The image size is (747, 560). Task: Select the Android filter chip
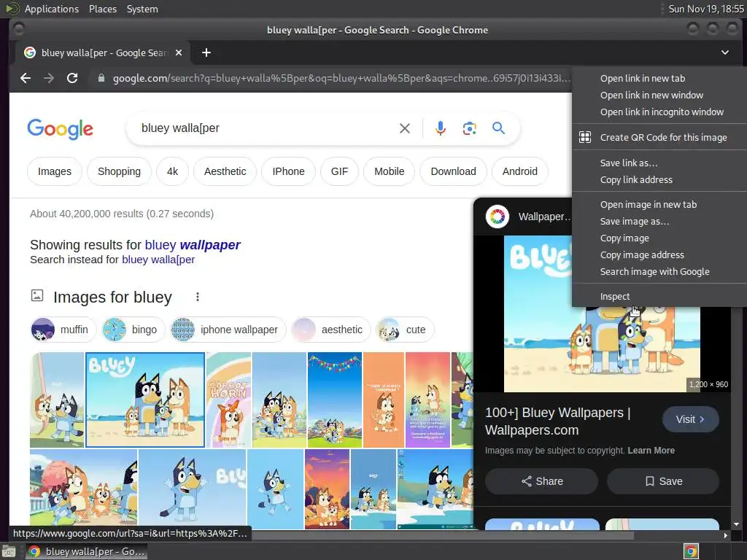coord(519,171)
